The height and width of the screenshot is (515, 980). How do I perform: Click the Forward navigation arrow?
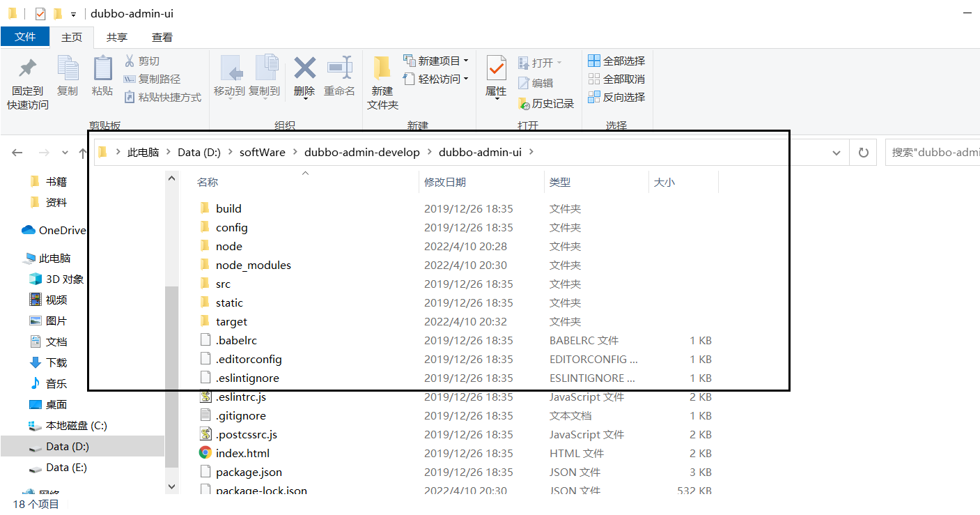point(43,153)
